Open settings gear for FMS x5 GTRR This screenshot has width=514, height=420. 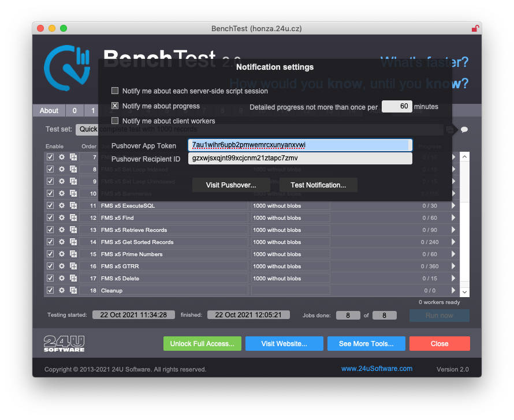click(62, 266)
